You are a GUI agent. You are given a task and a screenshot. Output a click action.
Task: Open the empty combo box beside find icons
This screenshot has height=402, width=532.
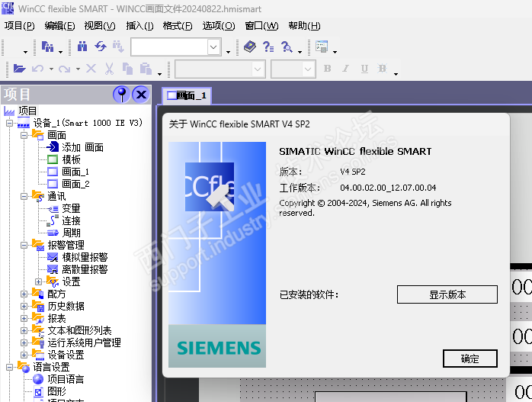213,47
